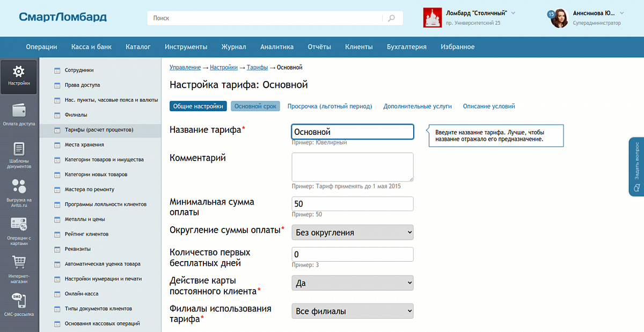This screenshot has height=332, width=644.
Task: Open Действие карты постоянного клиента dropdown
Action: pos(353,283)
